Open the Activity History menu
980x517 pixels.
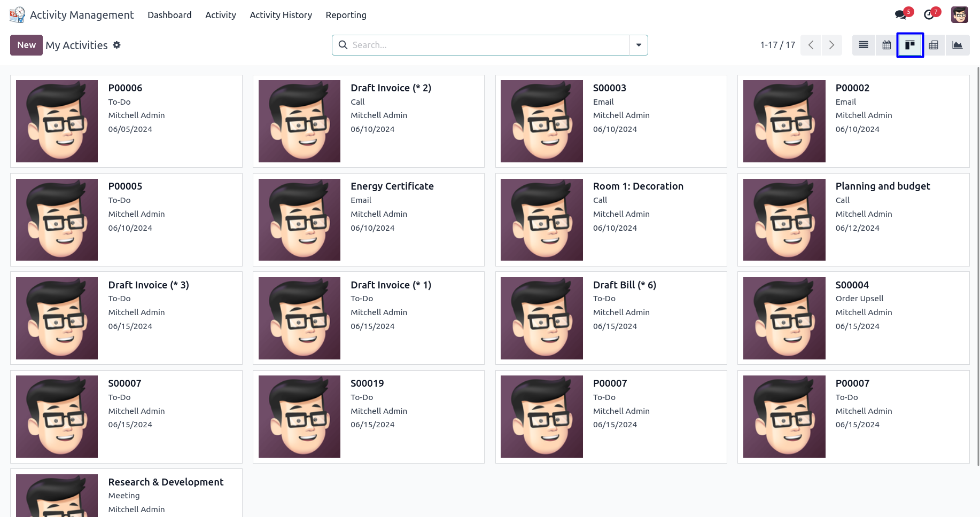[281, 15]
